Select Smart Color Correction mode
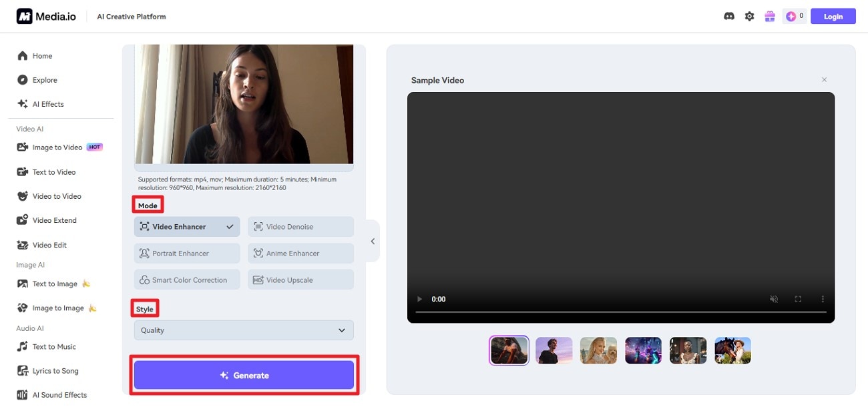The image size is (868, 407). [x=187, y=280]
